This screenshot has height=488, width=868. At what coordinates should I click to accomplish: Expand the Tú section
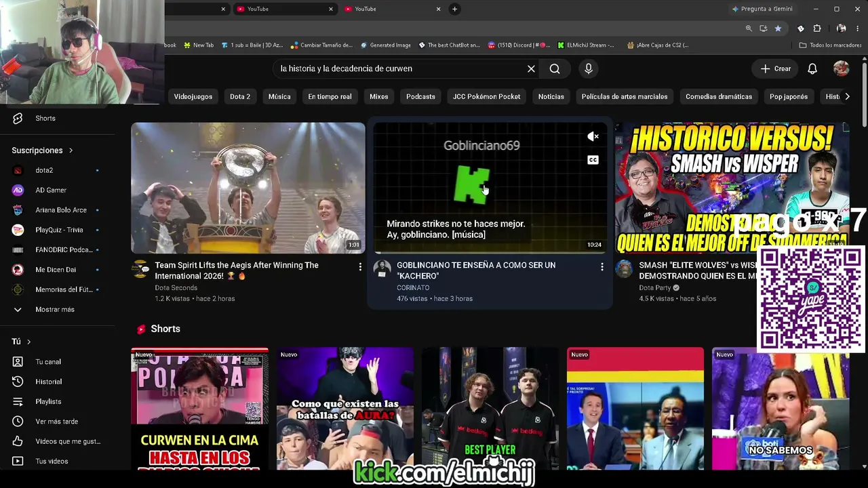coord(21,342)
